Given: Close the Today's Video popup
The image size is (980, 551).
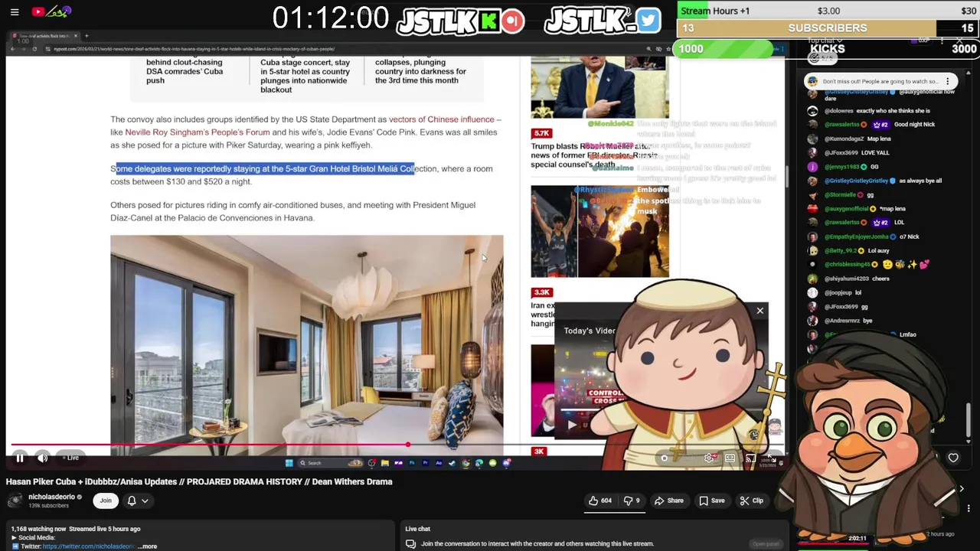Looking at the screenshot, I should pos(759,311).
